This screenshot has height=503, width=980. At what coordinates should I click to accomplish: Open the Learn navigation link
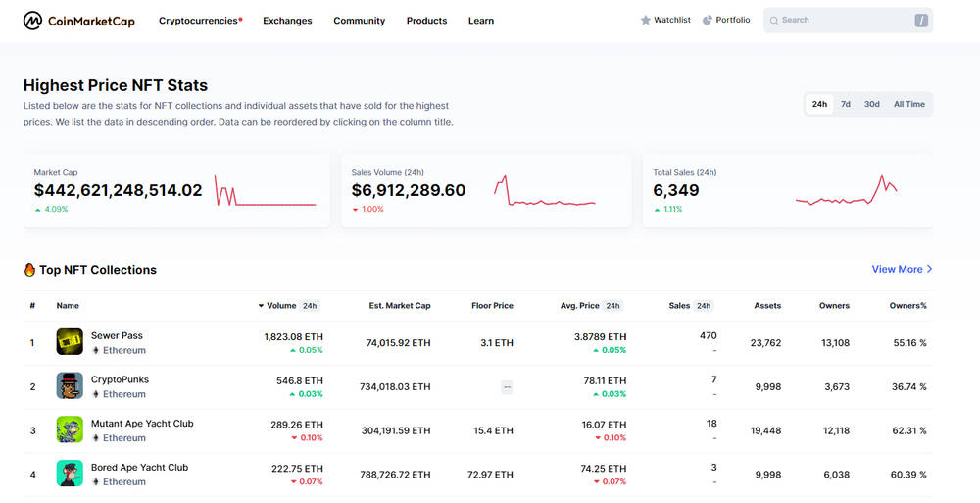(481, 21)
